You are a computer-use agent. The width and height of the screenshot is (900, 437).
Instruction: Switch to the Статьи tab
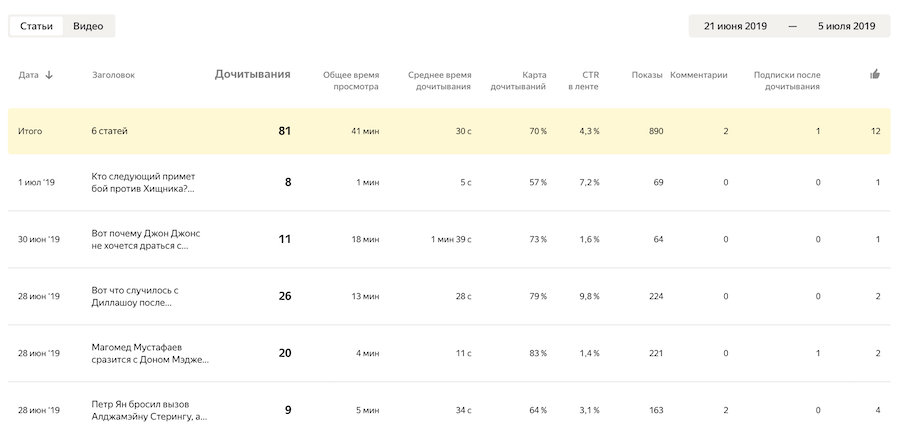pyautogui.click(x=36, y=26)
